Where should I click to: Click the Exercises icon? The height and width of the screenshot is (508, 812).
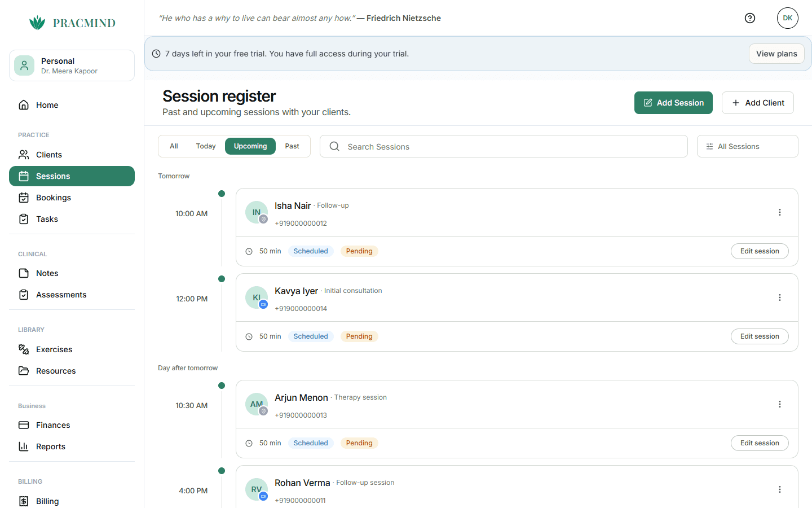pos(24,349)
